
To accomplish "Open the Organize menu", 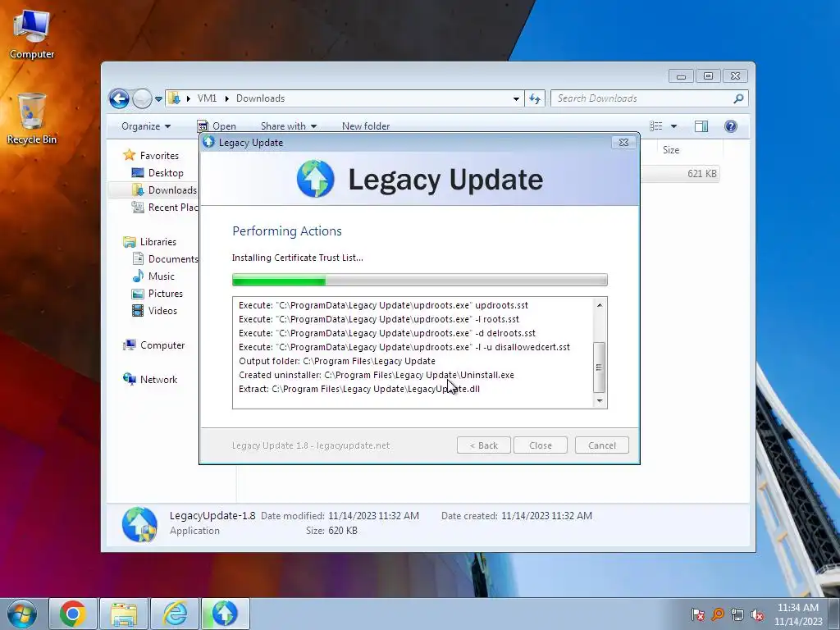I will (146, 126).
